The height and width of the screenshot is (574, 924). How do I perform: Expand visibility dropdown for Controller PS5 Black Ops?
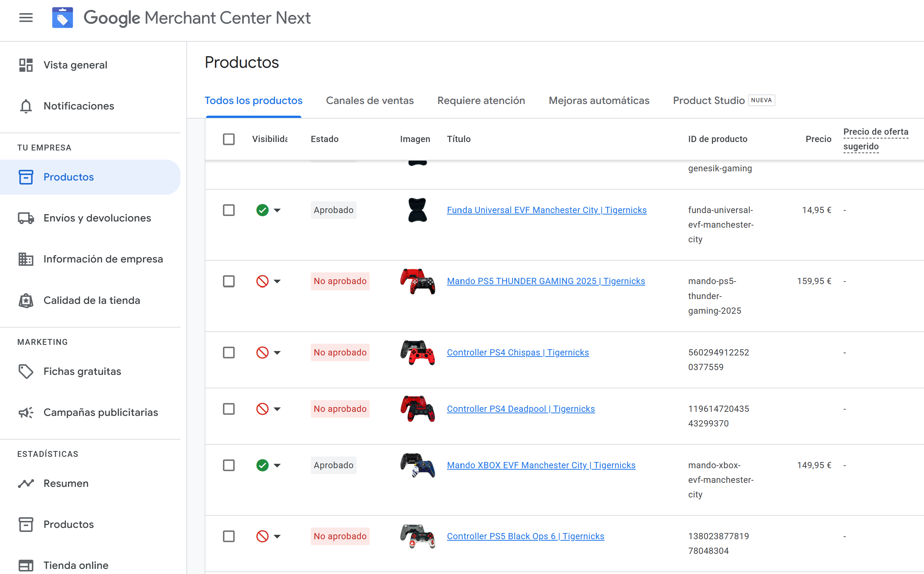277,536
